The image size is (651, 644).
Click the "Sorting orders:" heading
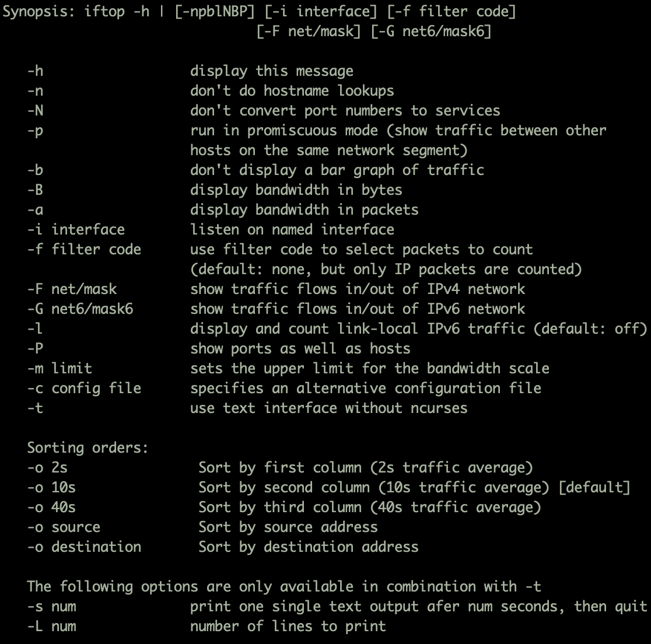tap(87, 447)
